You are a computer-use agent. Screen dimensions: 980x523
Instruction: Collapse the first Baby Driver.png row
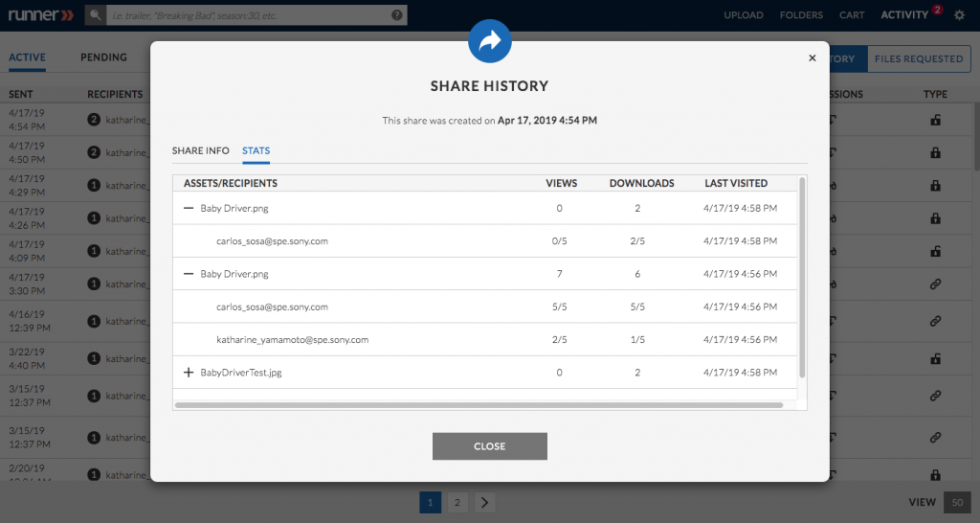click(189, 208)
